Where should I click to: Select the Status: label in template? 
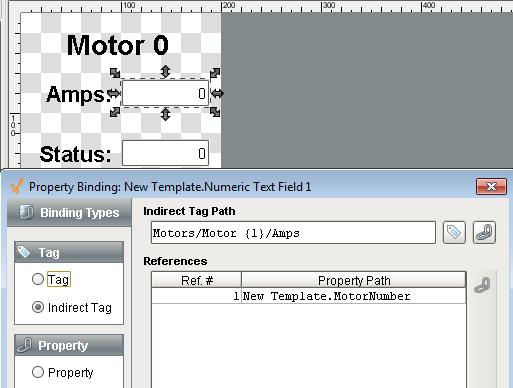click(75, 154)
